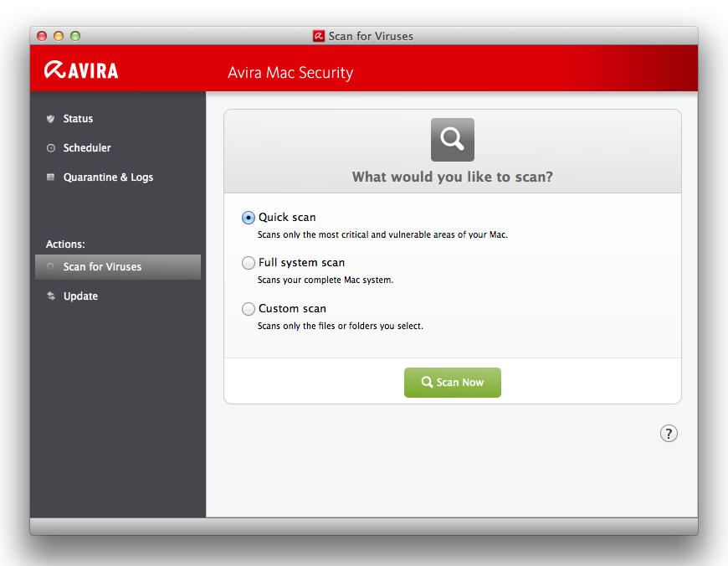
Task: Open help with the question mark button
Action: 669,434
